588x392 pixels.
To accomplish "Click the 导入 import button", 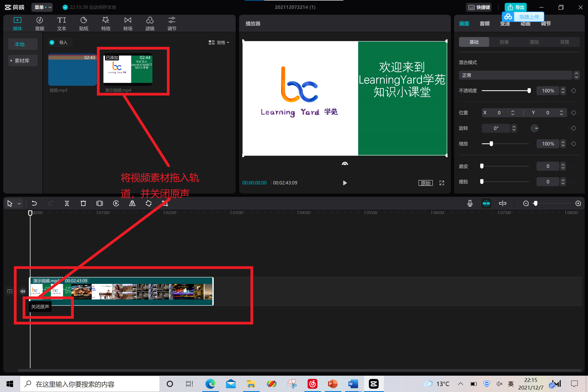I will 60,42.
